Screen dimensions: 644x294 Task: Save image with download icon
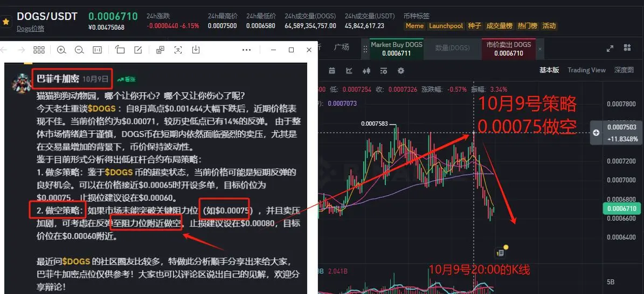pos(196,50)
